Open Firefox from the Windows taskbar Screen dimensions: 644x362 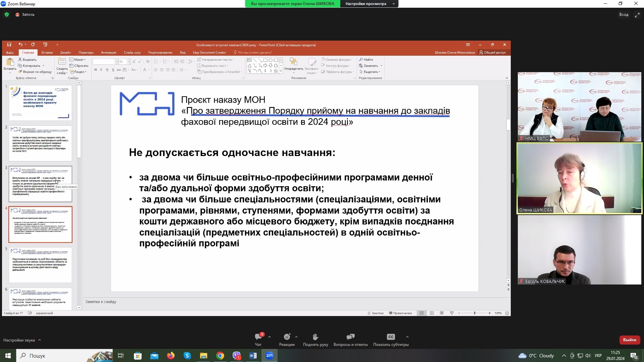pyautogui.click(x=171, y=356)
